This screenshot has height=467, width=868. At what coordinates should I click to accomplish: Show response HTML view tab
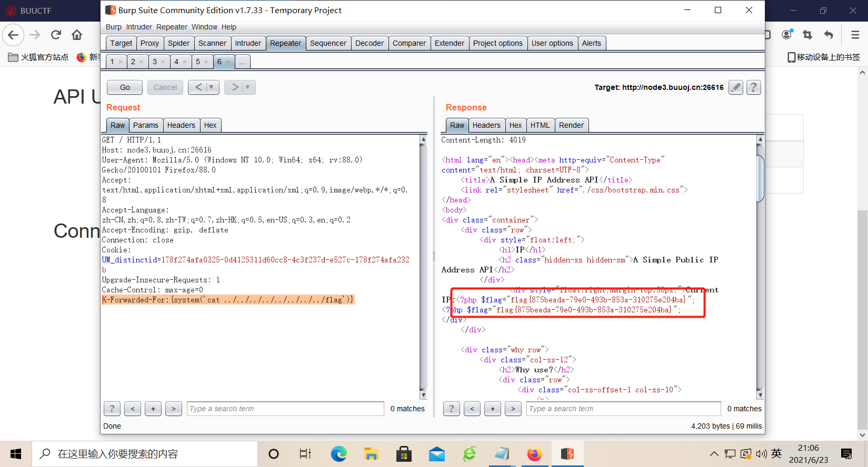click(x=540, y=125)
